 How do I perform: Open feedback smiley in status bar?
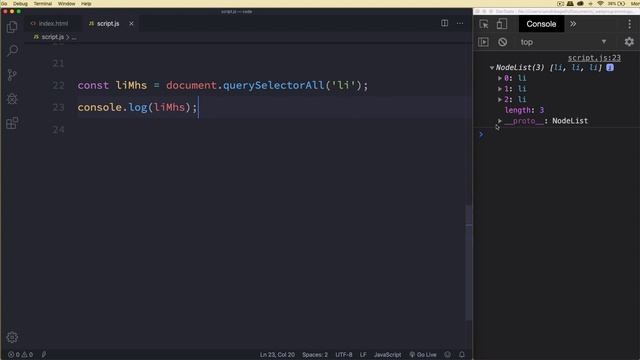pos(448,355)
